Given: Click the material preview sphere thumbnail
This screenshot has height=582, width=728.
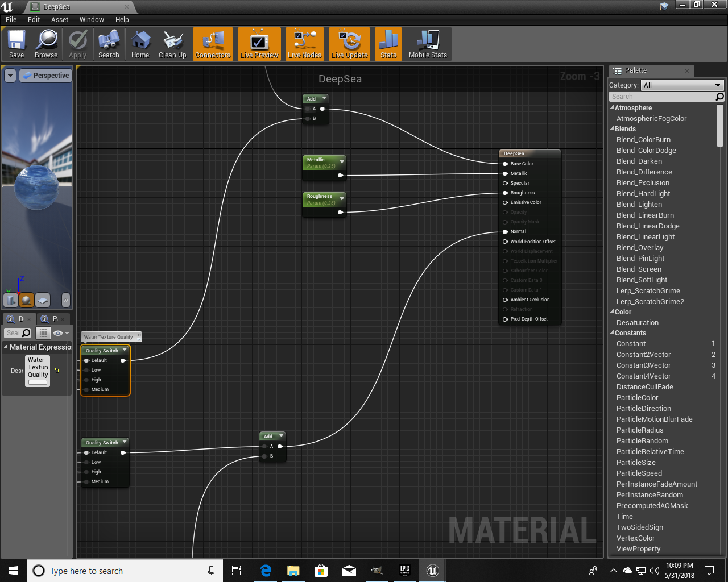Looking at the screenshot, I should (36, 187).
